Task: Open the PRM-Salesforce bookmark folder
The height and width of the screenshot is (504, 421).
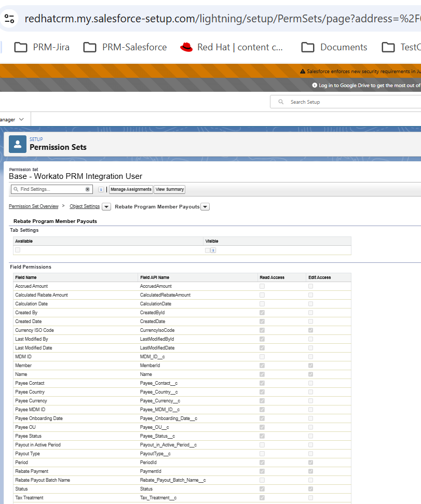Action: [125, 47]
